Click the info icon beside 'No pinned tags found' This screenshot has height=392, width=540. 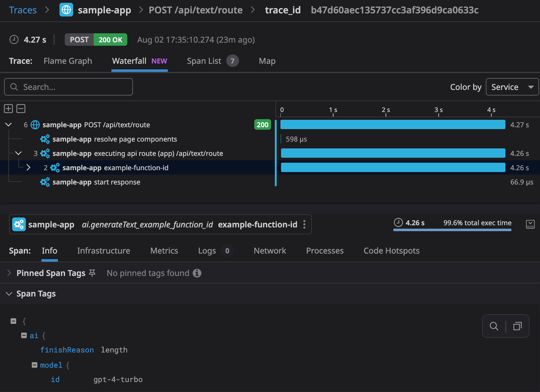click(x=197, y=273)
